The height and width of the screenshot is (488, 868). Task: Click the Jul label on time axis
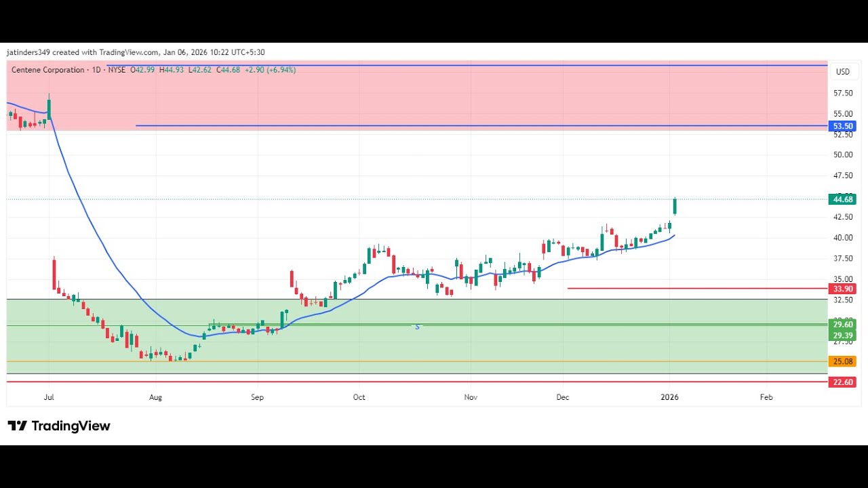point(48,397)
